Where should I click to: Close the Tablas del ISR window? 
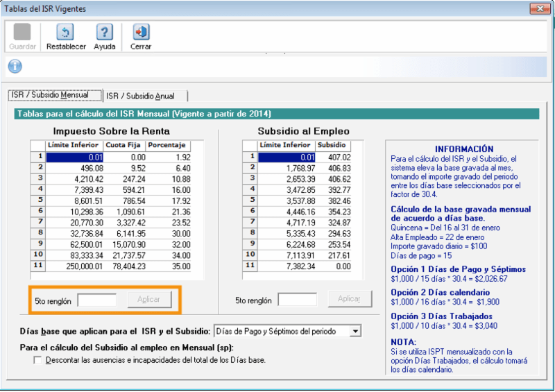pyautogui.click(x=539, y=9)
